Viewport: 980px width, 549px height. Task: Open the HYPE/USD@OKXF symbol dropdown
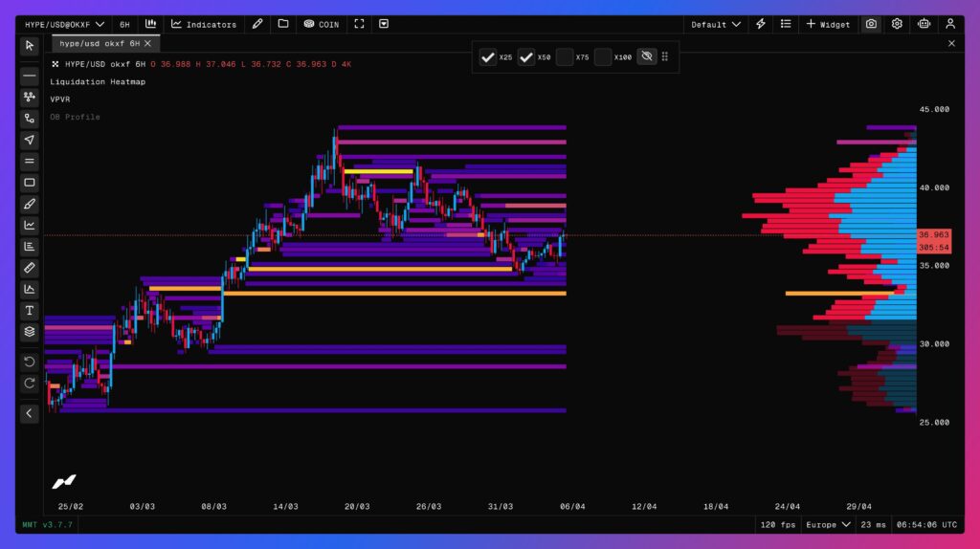(x=65, y=24)
